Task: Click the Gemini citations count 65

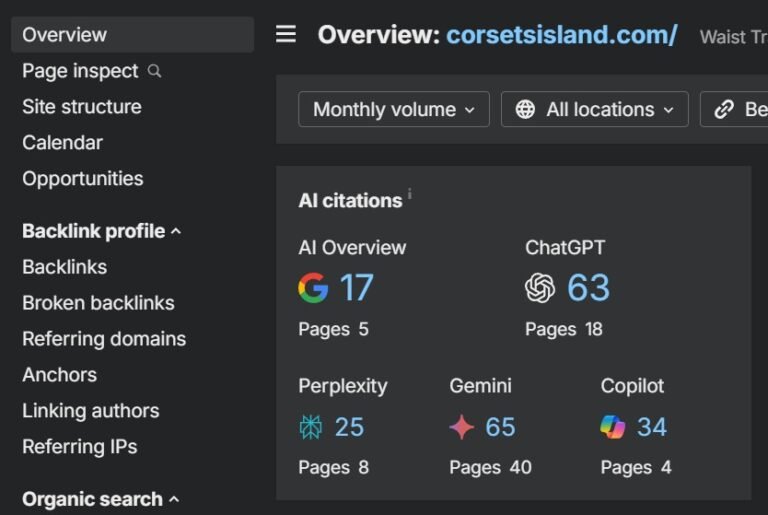Action: [x=500, y=428]
